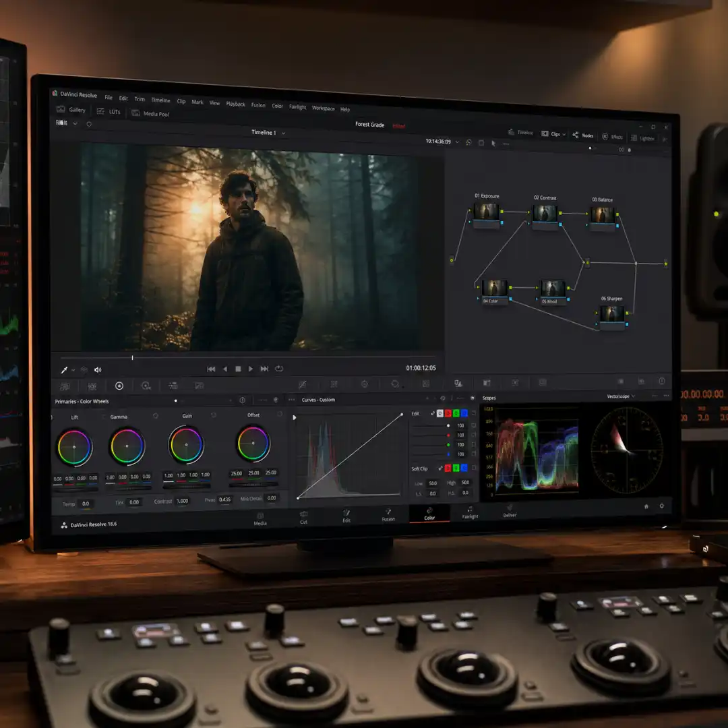This screenshot has width=728, height=728.
Task: Open the Playback menu
Action: point(235,104)
